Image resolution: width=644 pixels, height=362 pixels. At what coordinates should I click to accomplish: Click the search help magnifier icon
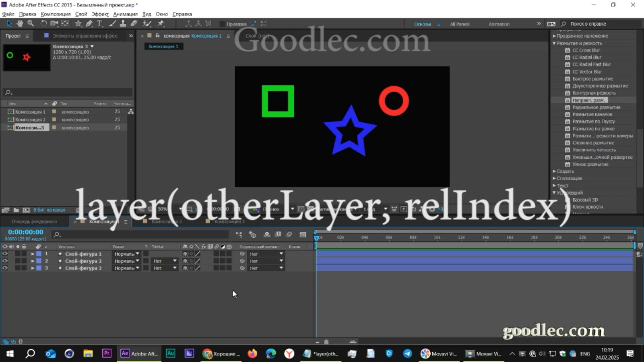coord(563,24)
